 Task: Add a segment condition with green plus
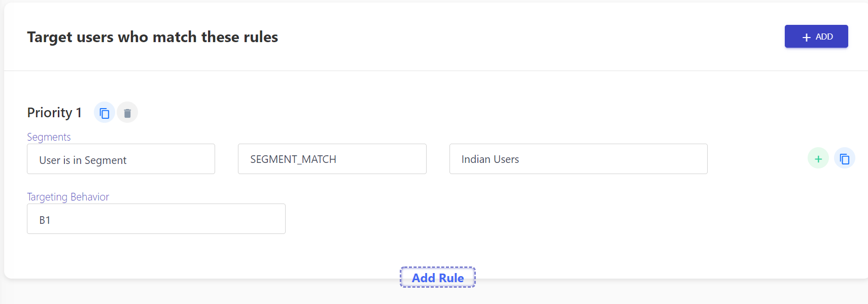[x=818, y=158]
